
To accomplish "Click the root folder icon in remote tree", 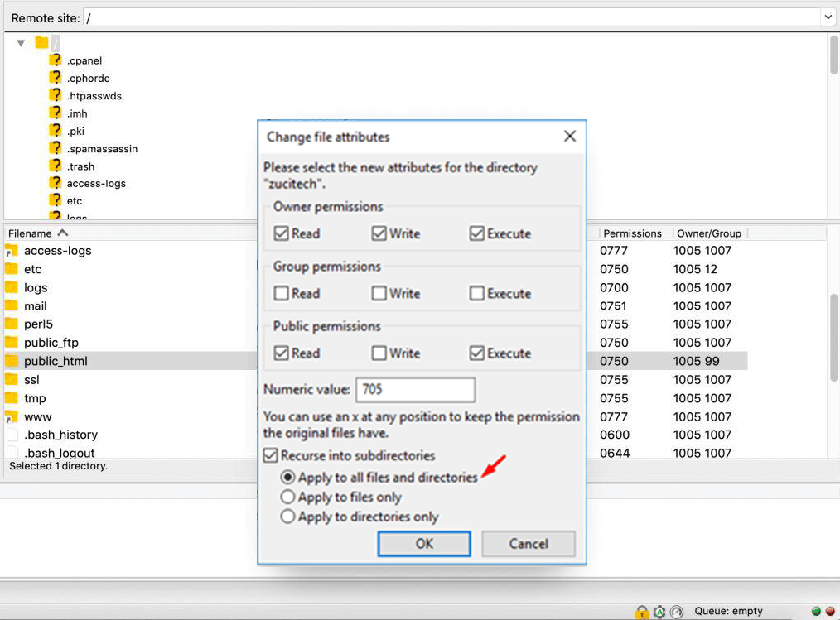I will 41,42.
